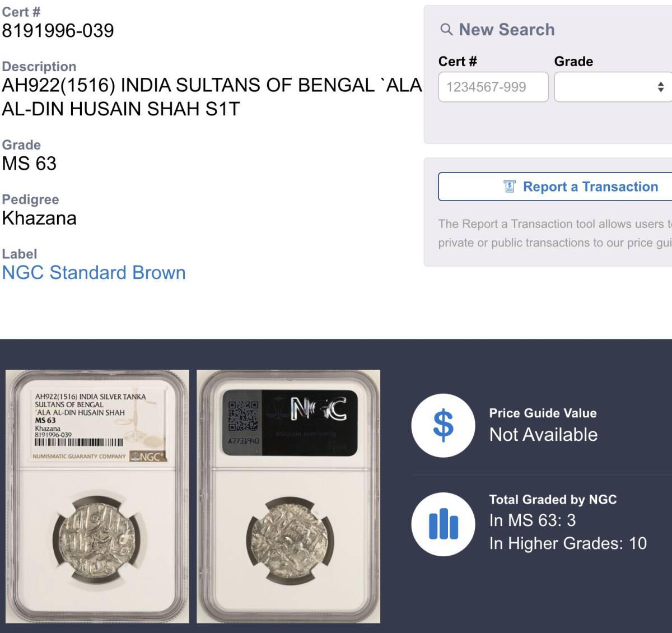
Task: Open the NGC Standard Brown label link
Action: point(94,273)
